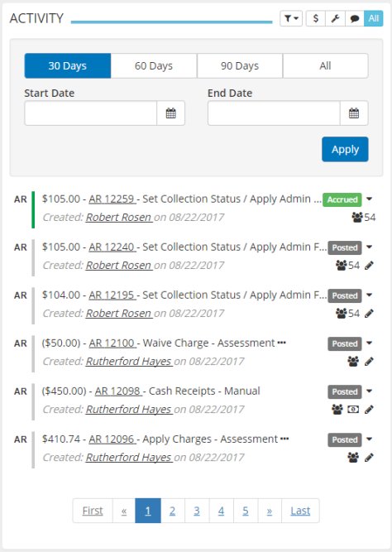This screenshot has width=392, height=552.
Task: Open Robert Rosen link in AR 12259 row
Action: [x=119, y=218]
